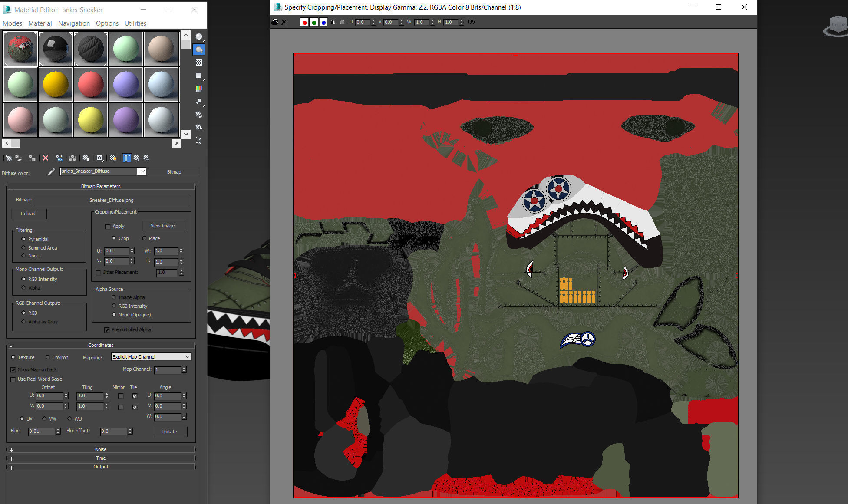Enable red channel in image viewer
The height and width of the screenshot is (504, 848).
tap(304, 23)
